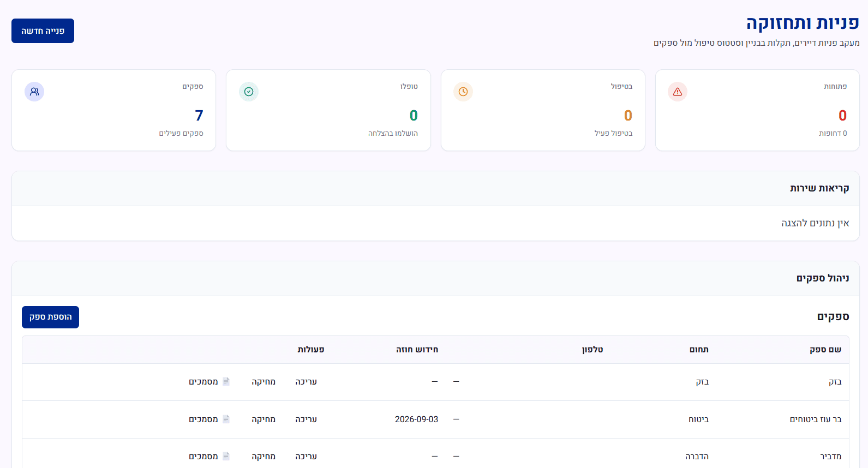The height and width of the screenshot is (468, 868).
Task: Add a supplier with הוספת ספק
Action: click(50, 317)
